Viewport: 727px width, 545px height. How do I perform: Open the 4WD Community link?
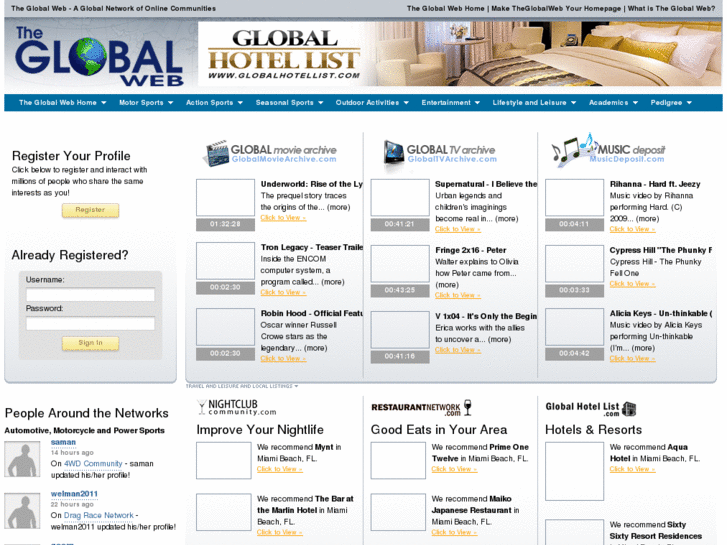[x=93, y=464]
